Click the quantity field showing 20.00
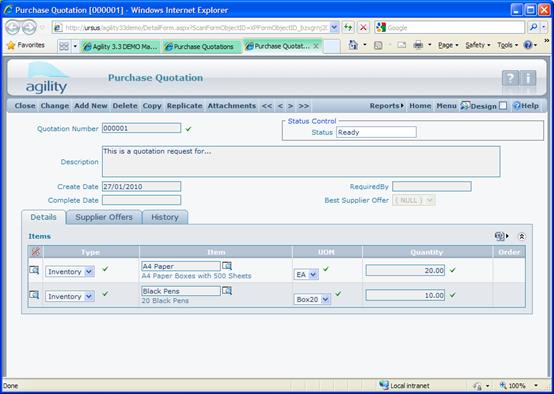554x394 pixels. coord(405,270)
